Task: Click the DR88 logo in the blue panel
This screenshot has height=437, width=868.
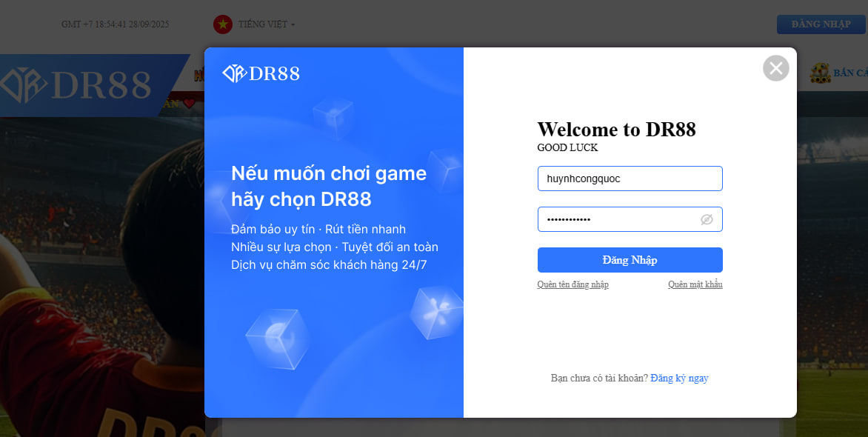Action: pyautogui.click(x=261, y=73)
